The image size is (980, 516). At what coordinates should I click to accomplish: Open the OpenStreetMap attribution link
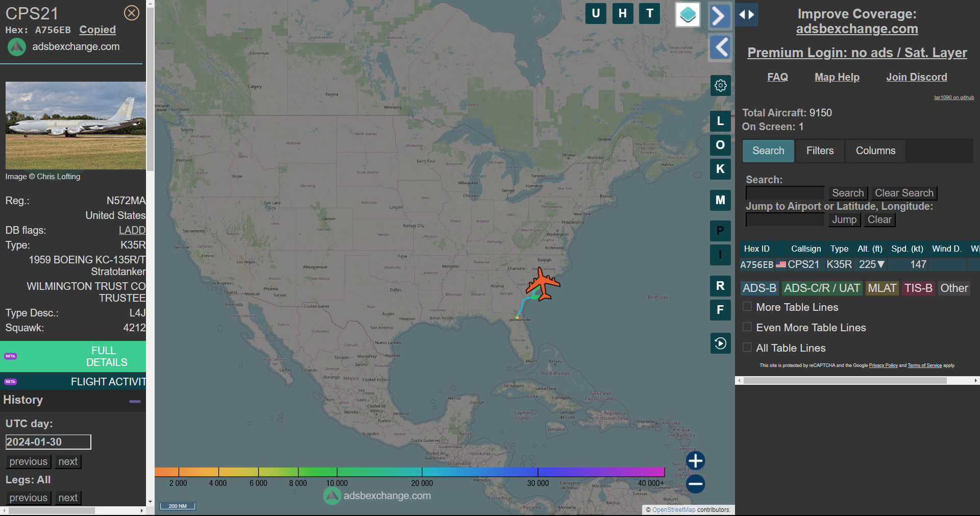pos(674,510)
